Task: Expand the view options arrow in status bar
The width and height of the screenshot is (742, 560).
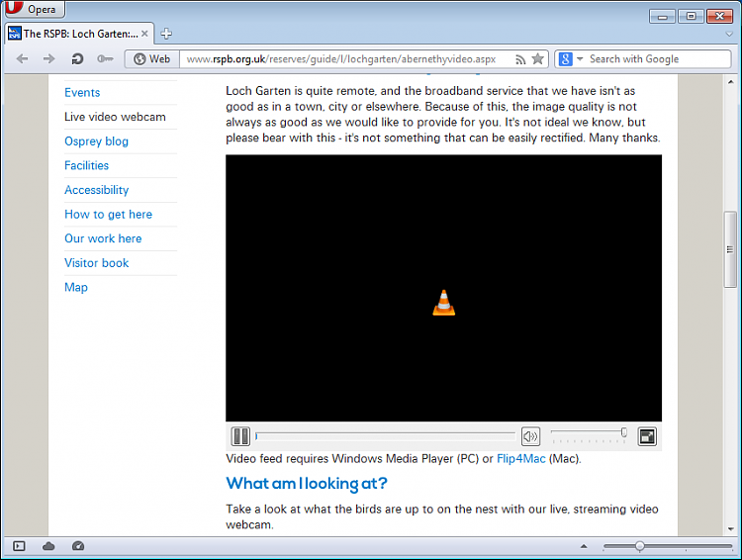Action: (x=584, y=546)
